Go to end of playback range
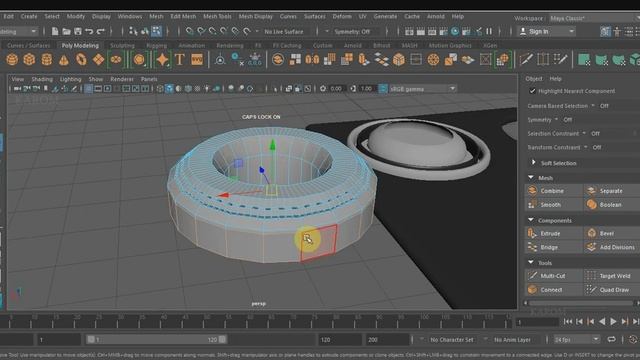 (636, 322)
